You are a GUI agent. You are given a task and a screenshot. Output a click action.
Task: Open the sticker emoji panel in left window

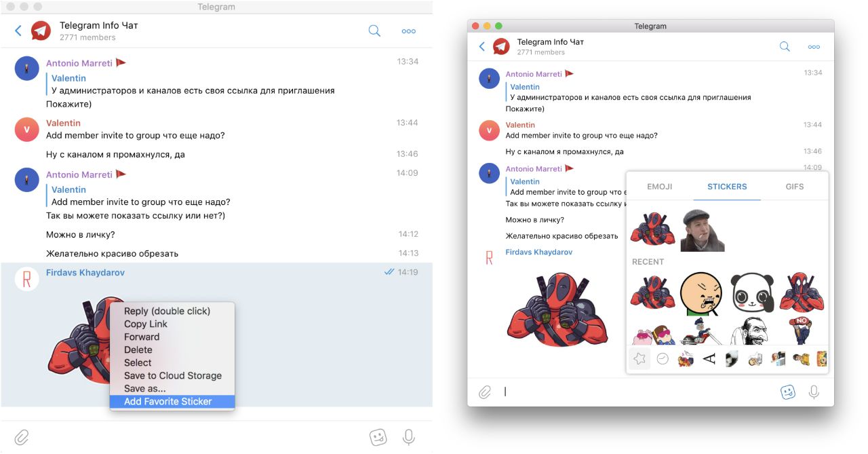coord(378,436)
